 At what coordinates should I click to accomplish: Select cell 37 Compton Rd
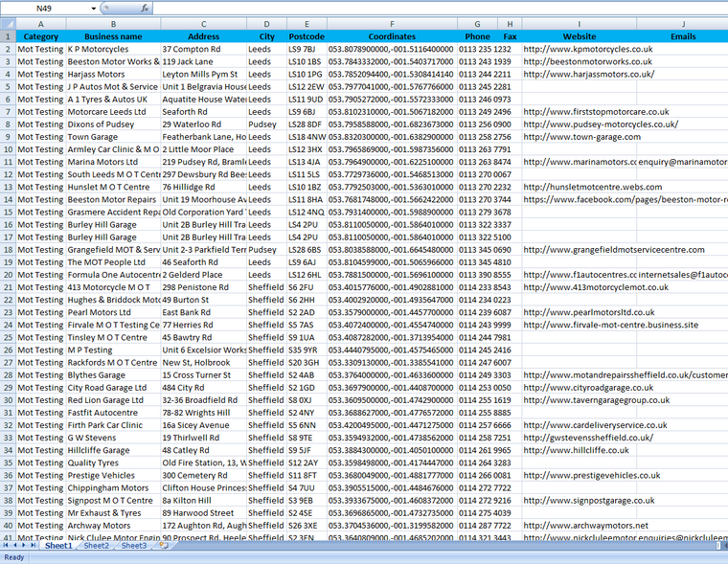203,49
